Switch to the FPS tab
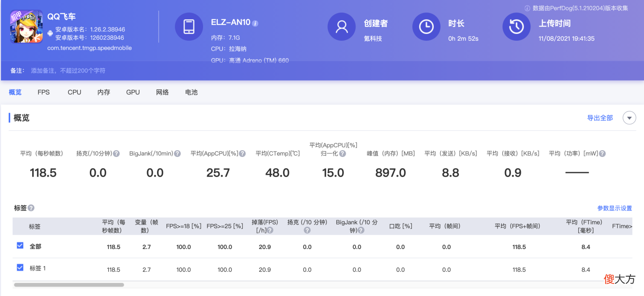644x296 pixels. [x=44, y=92]
